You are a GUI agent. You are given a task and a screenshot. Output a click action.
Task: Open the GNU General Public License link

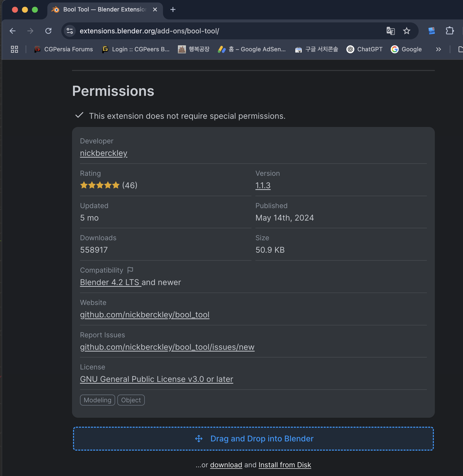156,379
